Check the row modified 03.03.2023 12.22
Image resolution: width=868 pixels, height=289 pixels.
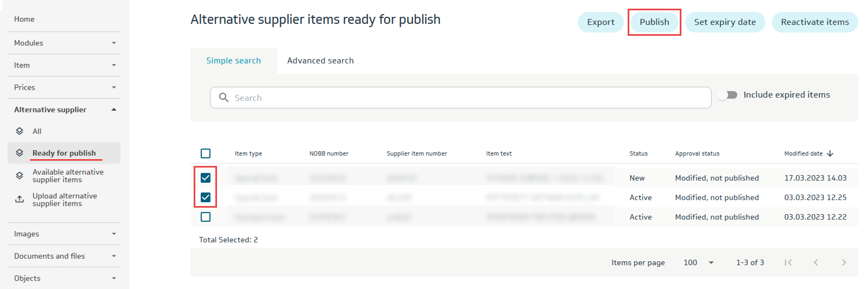click(206, 217)
